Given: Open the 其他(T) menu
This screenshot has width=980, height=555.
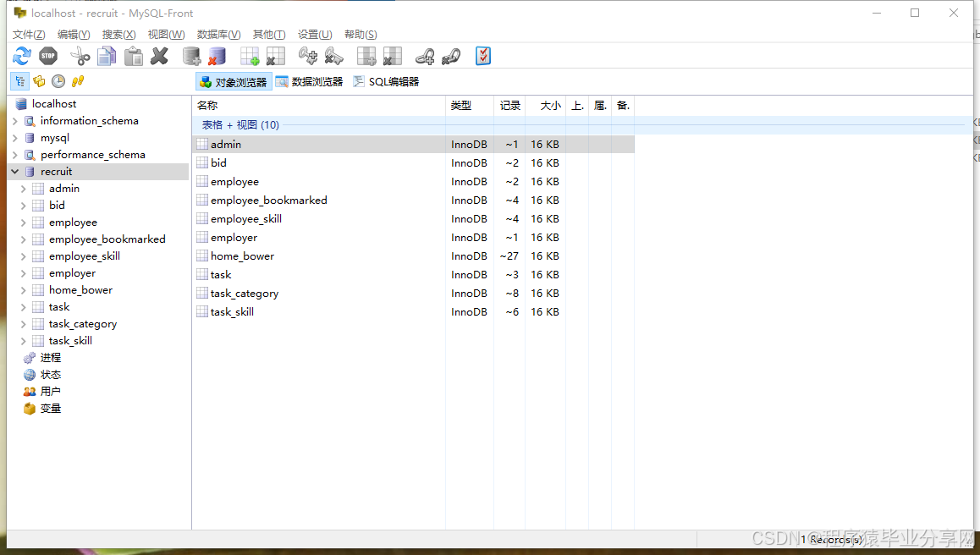Looking at the screenshot, I should [x=269, y=35].
